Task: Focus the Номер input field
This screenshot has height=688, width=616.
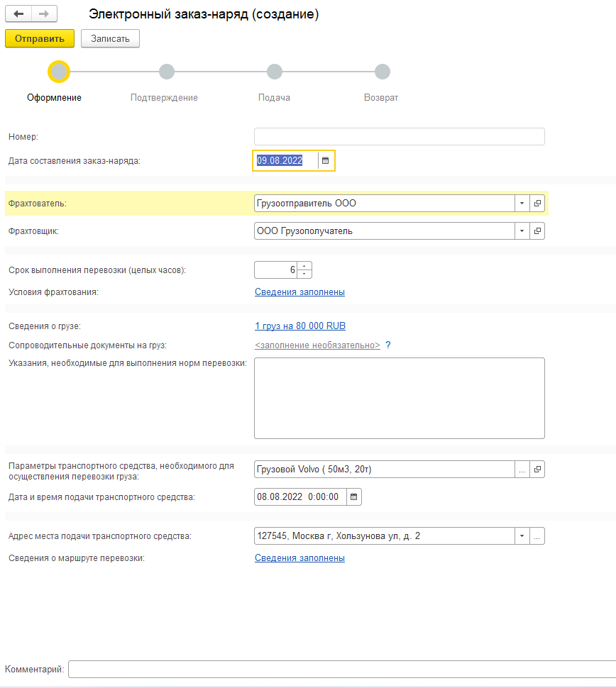Action: (x=400, y=136)
